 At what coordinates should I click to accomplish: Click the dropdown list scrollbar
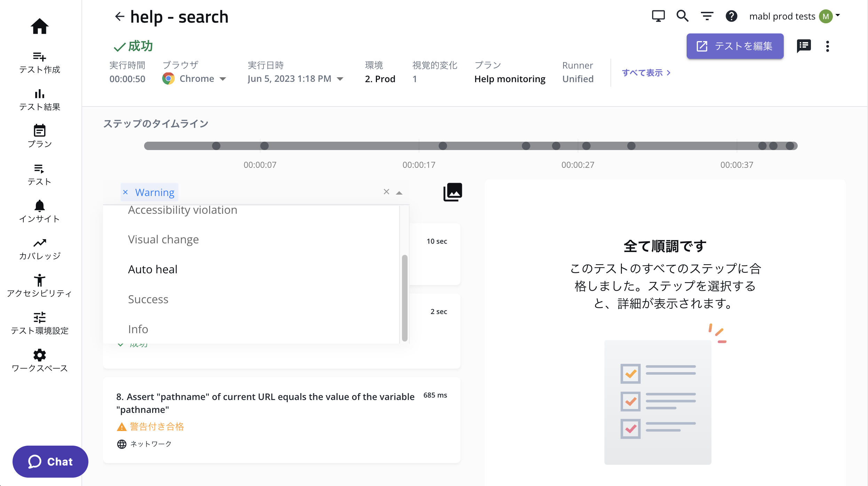coord(404,298)
